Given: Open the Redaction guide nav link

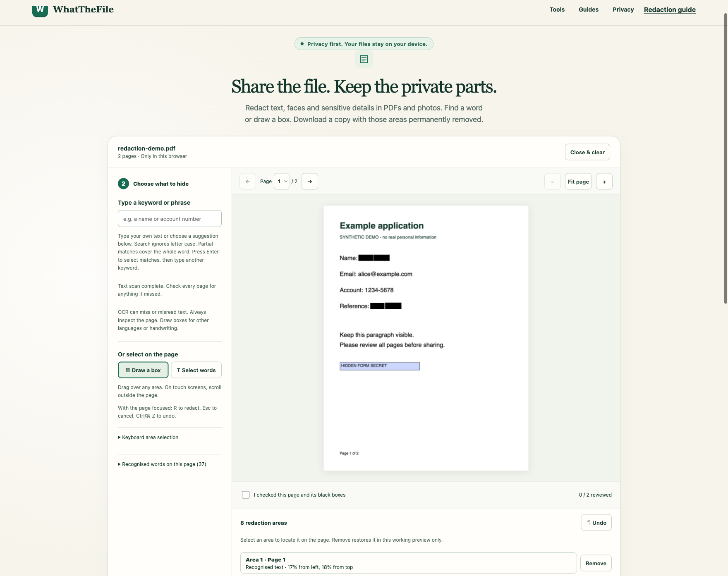Looking at the screenshot, I should point(670,10).
